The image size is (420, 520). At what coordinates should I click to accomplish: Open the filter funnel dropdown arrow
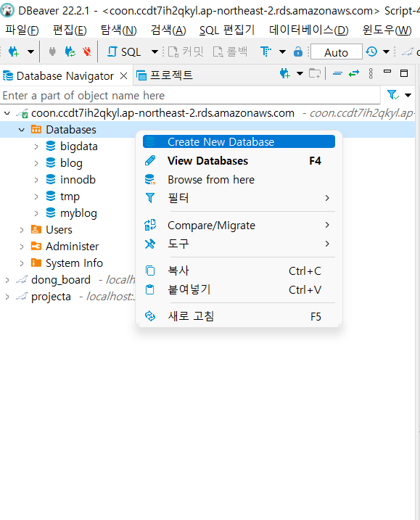408,96
